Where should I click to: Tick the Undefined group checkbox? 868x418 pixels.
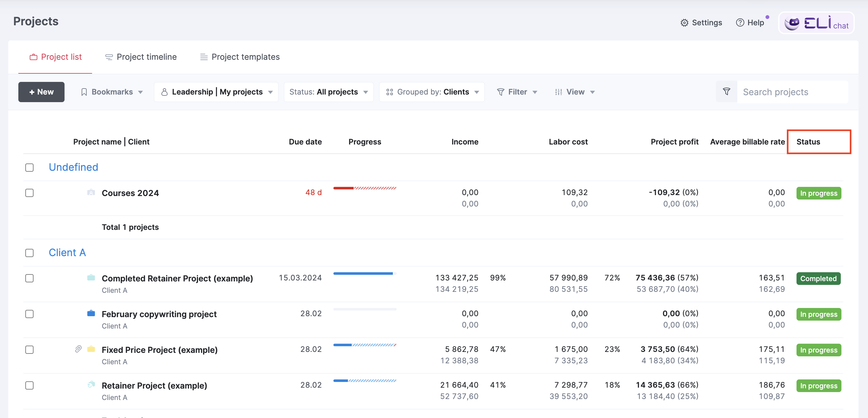(x=29, y=167)
